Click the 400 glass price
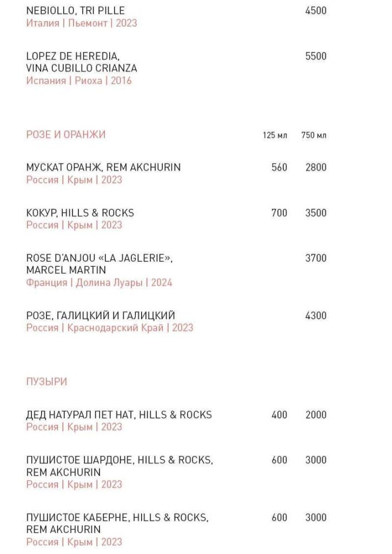Viewport: 392px width, 554px height. [280, 415]
